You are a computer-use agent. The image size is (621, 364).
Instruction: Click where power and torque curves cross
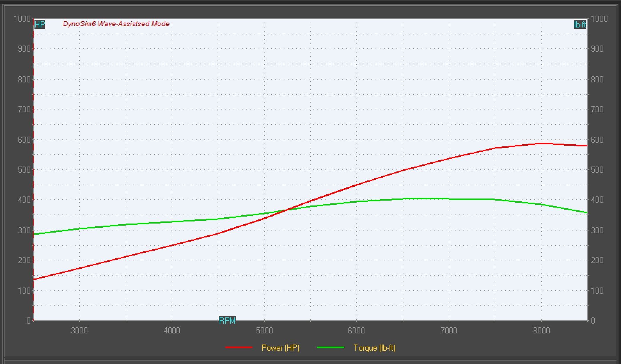pos(286,210)
